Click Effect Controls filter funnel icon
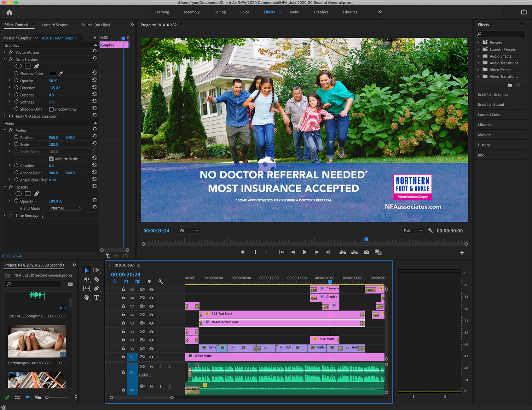Screen dimensions: 532x410 pos(108,256)
